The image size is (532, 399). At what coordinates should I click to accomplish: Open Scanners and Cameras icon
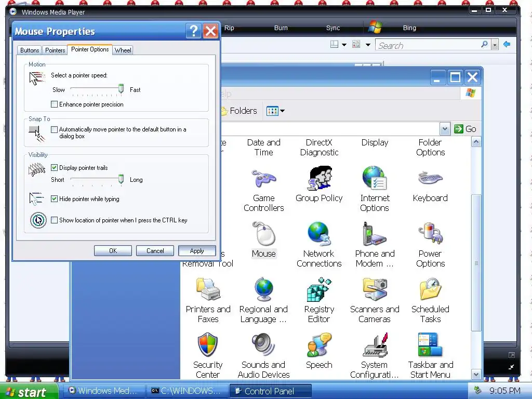(375, 289)
